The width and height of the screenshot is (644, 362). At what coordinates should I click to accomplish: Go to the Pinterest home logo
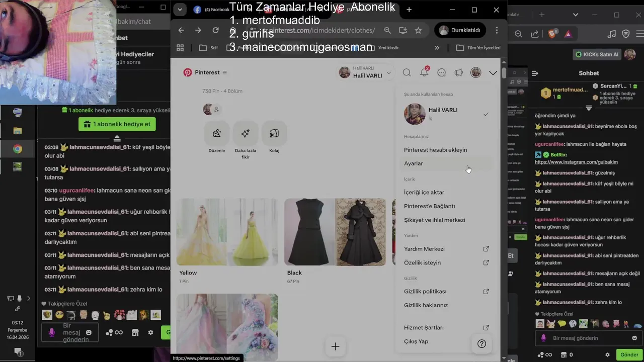click(201, 72)
